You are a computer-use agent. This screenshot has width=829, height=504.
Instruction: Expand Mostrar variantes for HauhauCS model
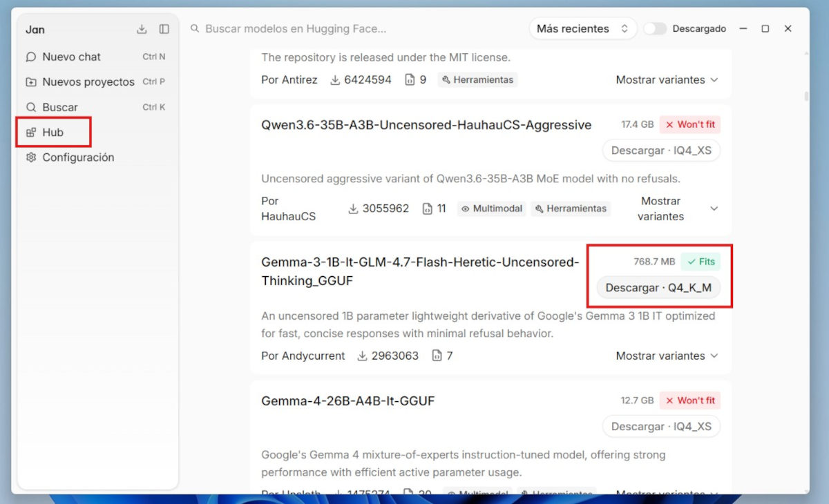coord(677,209)
